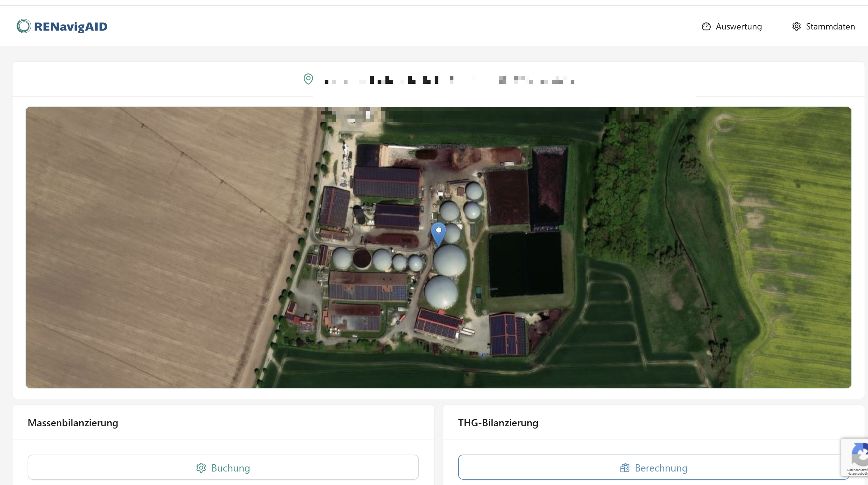Click the Massenbilanzierung section heading

pos(73,423)
